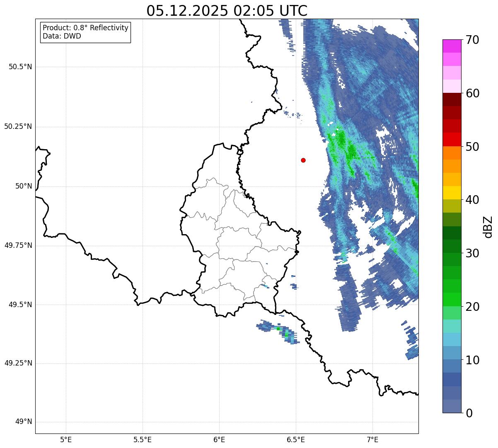Click the 50°N latitude label
Screen dimensions: 498x448
coord(24,186)
